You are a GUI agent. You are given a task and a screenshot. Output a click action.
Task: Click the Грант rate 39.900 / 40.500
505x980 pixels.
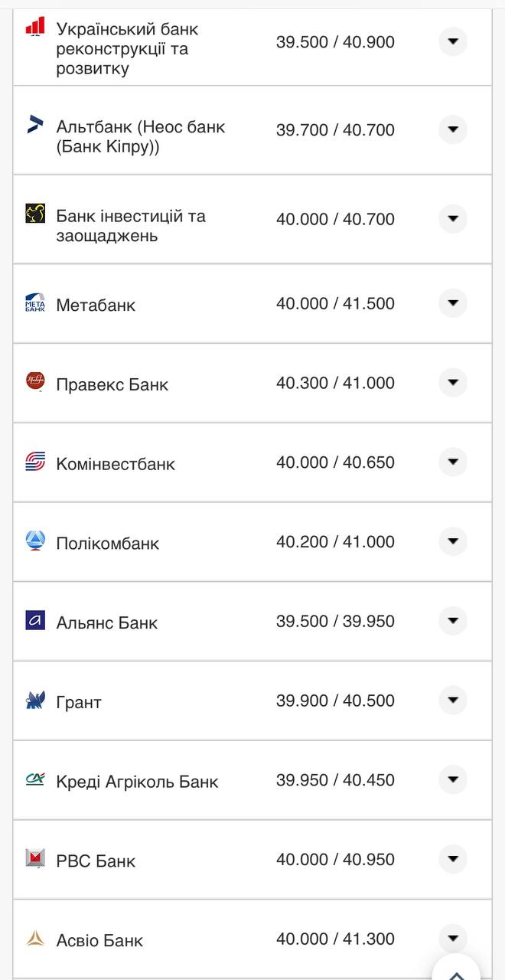[335, 701]
